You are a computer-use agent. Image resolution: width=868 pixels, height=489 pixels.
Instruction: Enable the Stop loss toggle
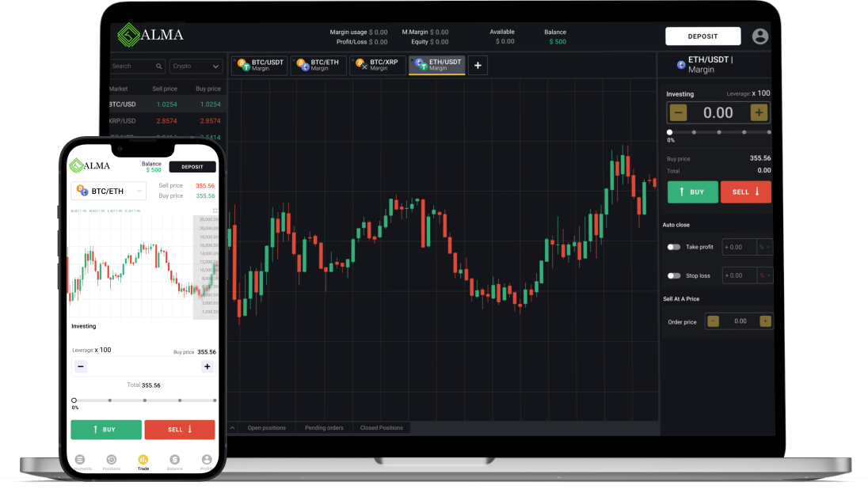pyautogui.click(x=673, y=275)
